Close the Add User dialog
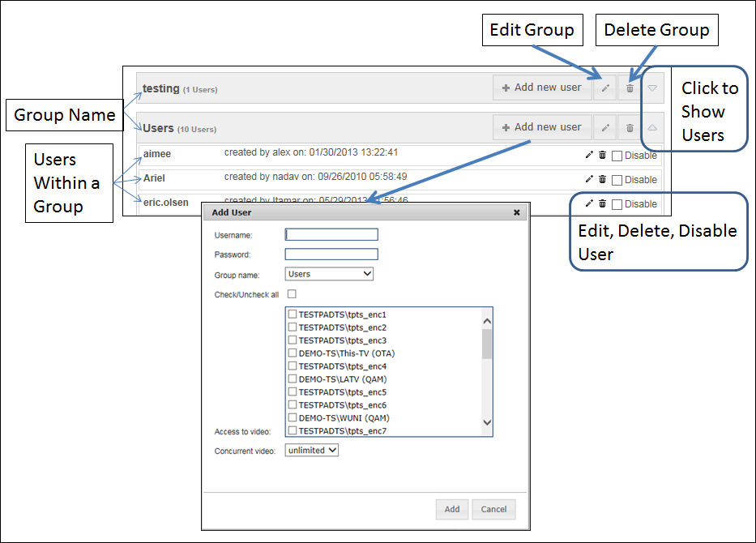This screenshot has height=543, width=756. click(516, 212)
